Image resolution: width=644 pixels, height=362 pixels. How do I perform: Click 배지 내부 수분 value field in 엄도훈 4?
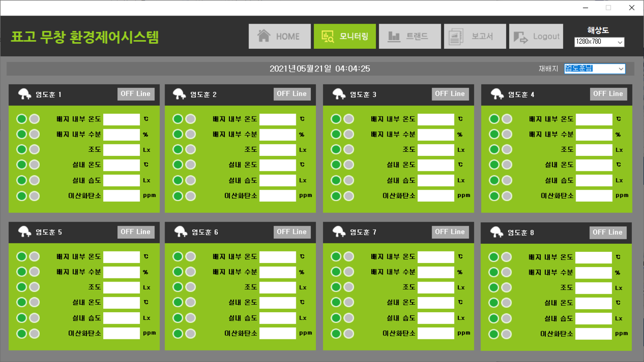594,134
